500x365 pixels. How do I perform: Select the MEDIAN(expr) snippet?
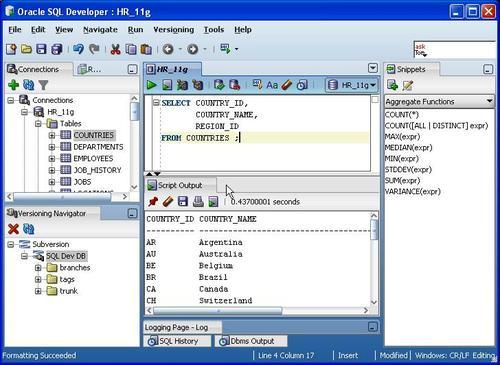click(408, 148)
